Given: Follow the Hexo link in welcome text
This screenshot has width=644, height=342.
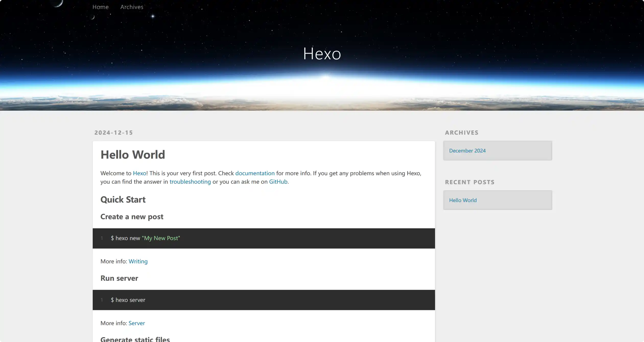Looking at the screenshot, I should (x=139, y=173).
